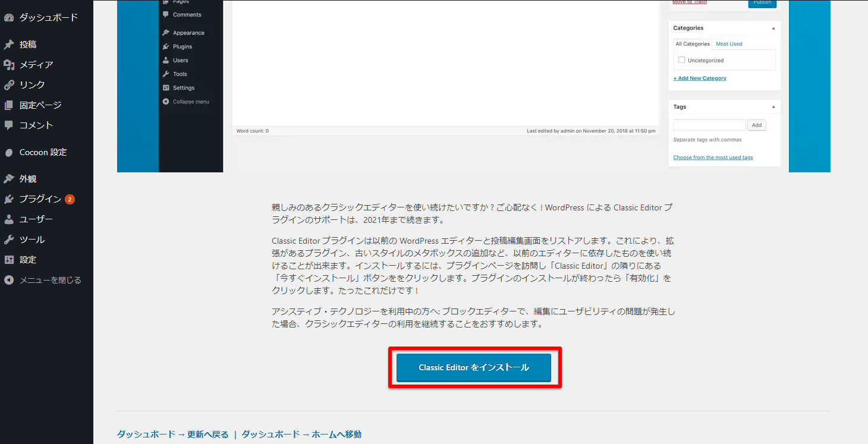The height and width of the screenshot is (444, 868).
Task: Click the Add button beside tags field
Action: (757, 125)
